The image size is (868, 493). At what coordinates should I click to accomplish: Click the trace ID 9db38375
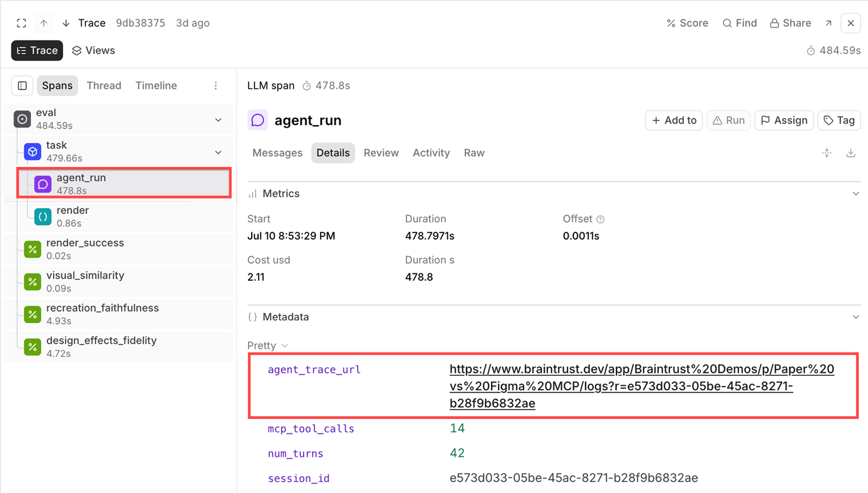tap(140, 23)
